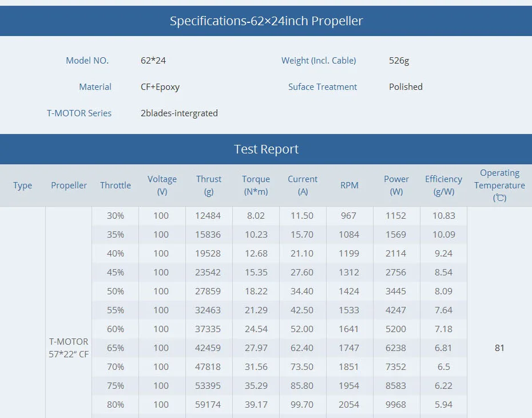Click the Propeller column header
532x418 pixels.
pyautogui.click(x=69, y=186)
